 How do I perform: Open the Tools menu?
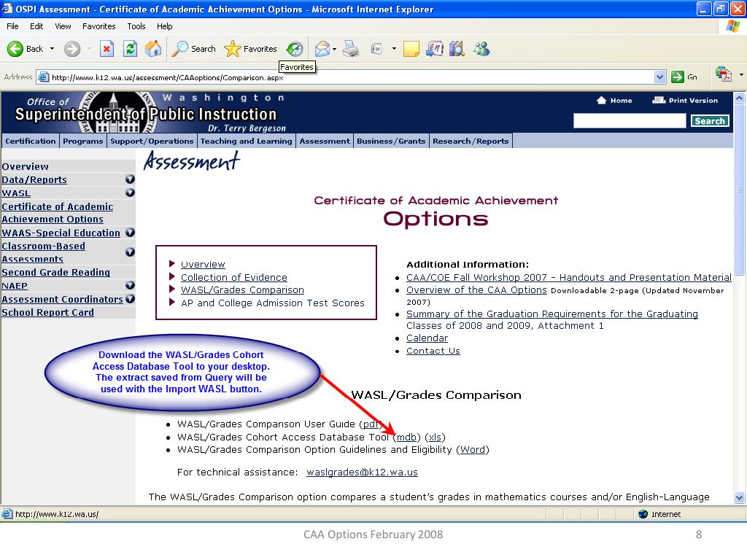(136, 26)
